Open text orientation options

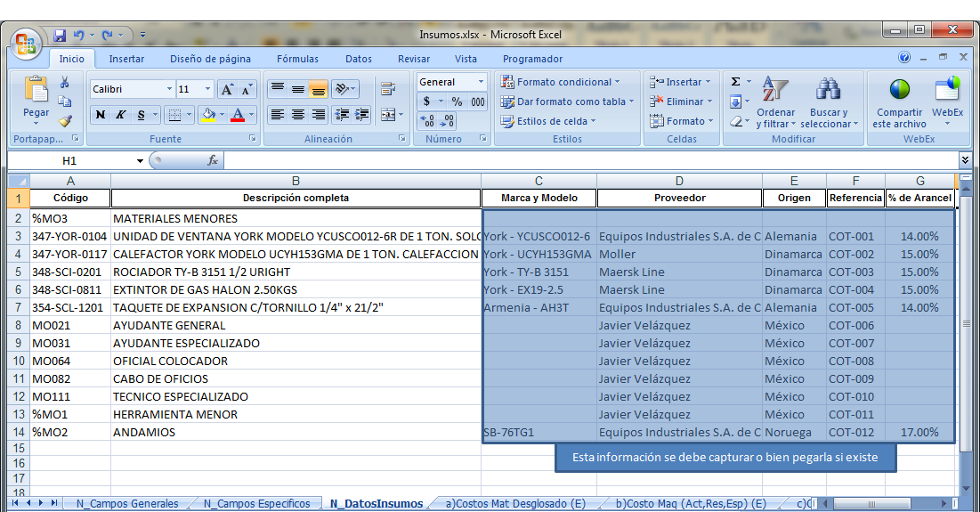pyautogui.click(x=345, y=89)
